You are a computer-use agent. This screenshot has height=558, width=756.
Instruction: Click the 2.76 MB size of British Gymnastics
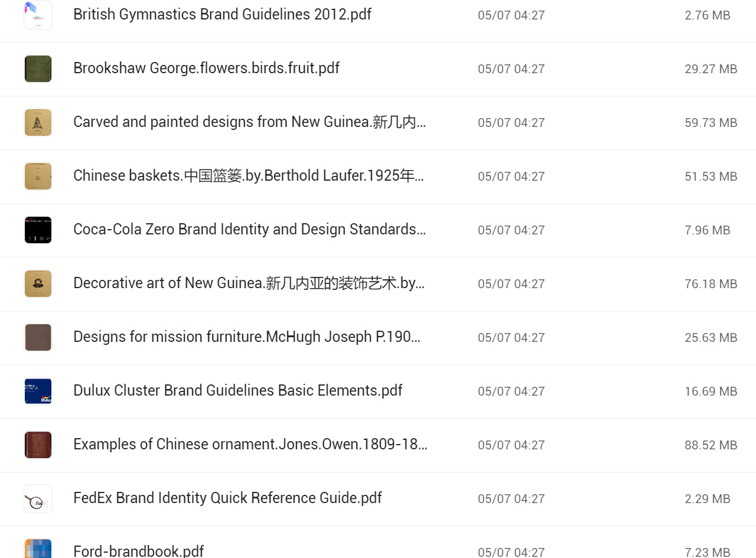point(708,15)
